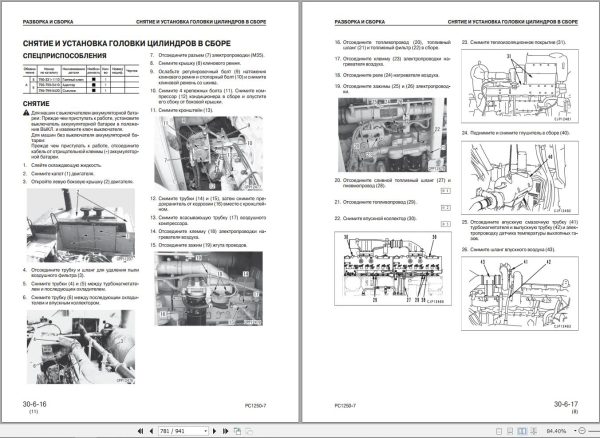The image size is (600, 438).
Task: Click the muffler diagram under step 24
Action: (x=520, y=177)
